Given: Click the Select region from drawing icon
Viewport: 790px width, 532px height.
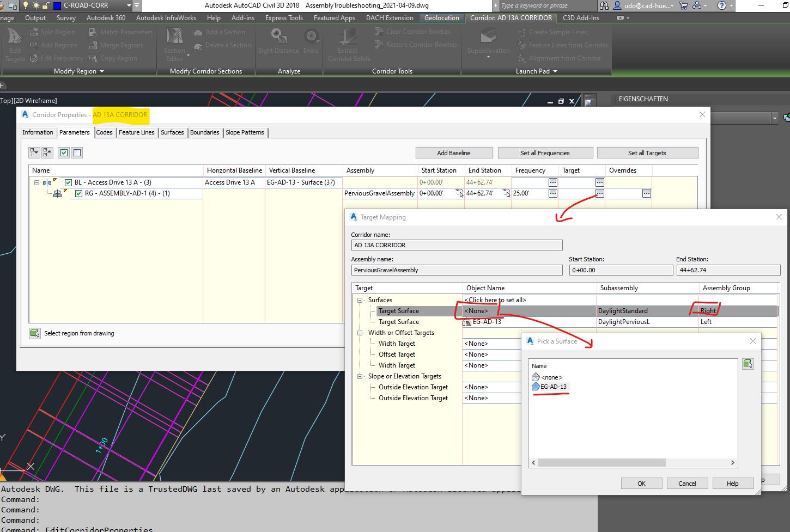Looking at the screenshot, I should [x=35, y=333].
